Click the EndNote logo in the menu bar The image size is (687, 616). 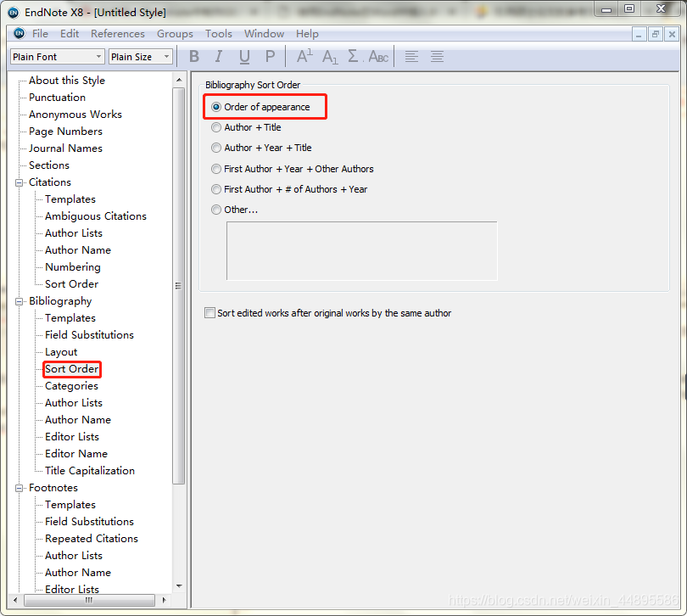20,33
